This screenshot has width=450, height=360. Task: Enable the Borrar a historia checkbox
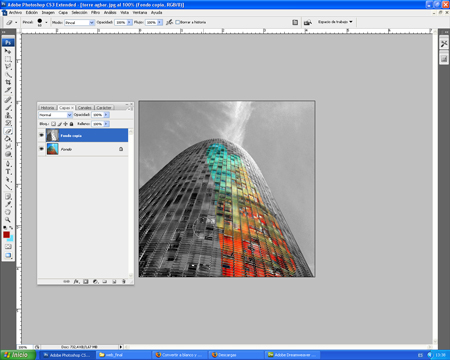point(178,22)
